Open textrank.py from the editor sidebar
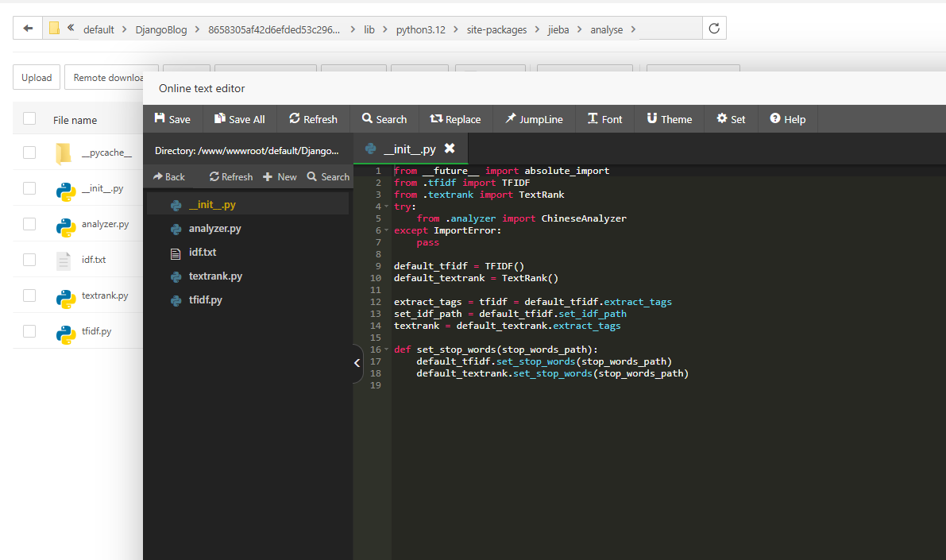 tap(215, 276)
